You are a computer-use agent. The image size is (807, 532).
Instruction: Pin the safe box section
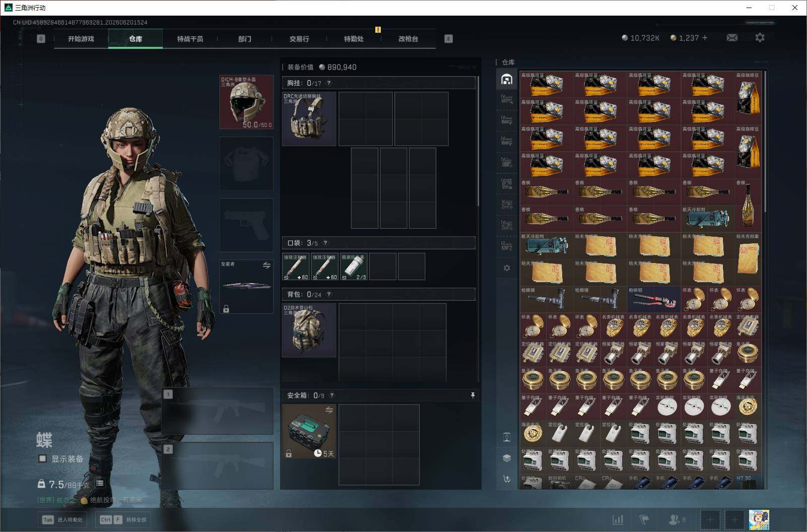click(473, 395)
